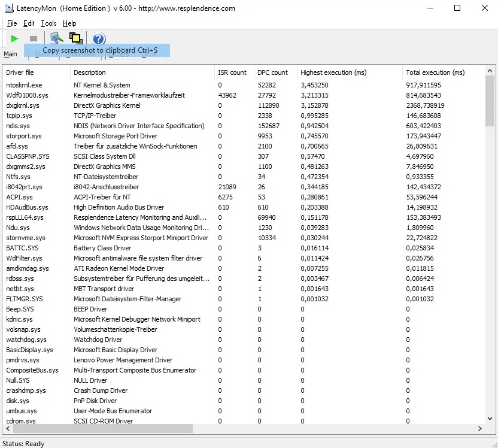The image size is (498, 448).
Task: Click the horizontal scrollbar right arrow
Action: click(x=480, y=429)
